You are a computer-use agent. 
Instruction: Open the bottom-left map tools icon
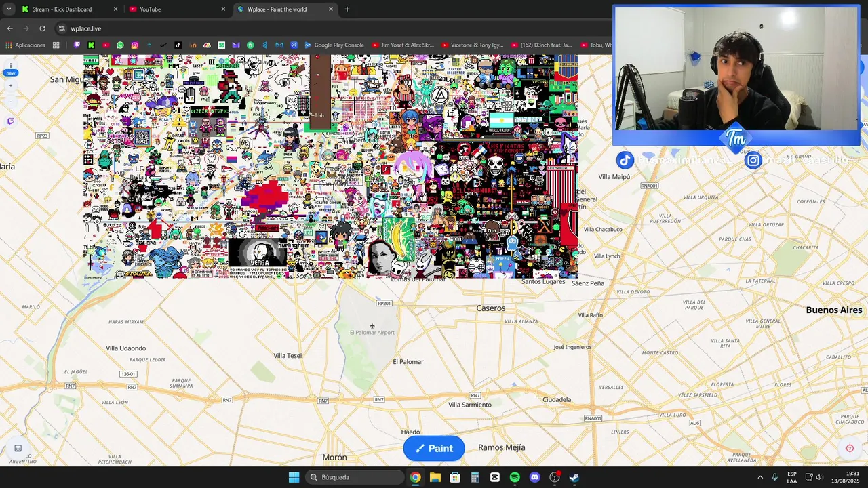pos(18,448)
